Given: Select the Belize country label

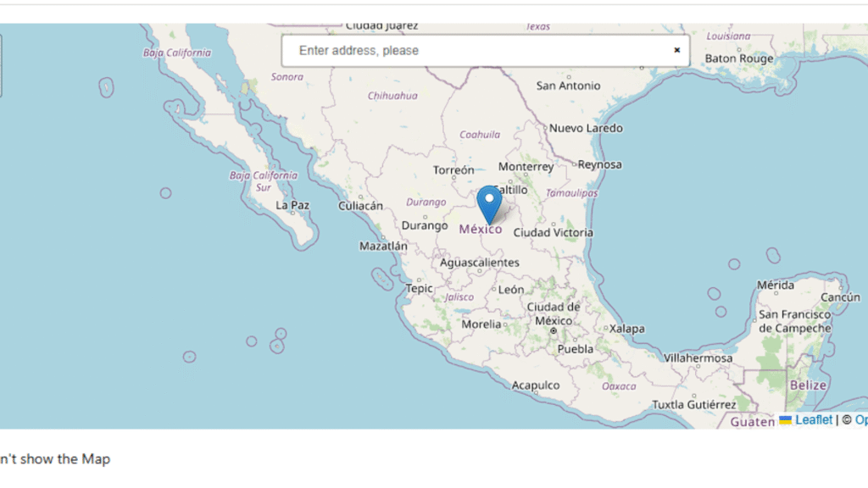Looking at the screenshot, I should (807, 385).
